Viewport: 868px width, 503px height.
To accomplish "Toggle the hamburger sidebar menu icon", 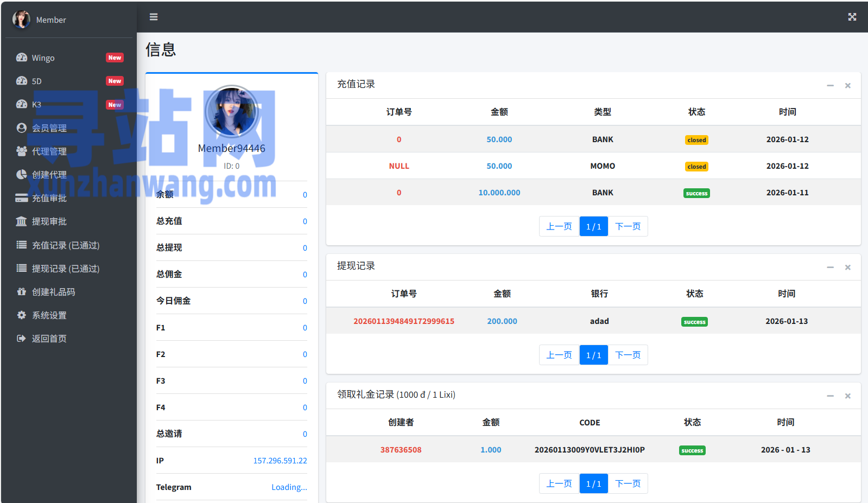I will [x=154, y=17].
